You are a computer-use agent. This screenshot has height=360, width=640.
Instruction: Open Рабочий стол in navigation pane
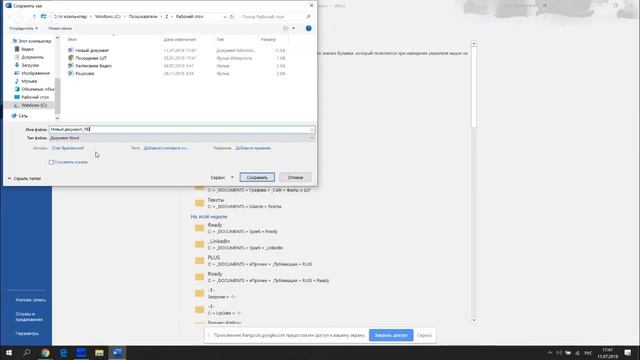click(35, 97)
